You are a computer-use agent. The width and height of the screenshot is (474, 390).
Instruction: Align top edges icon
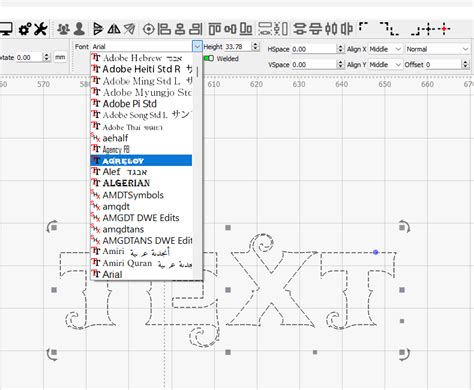pos(215,29)
